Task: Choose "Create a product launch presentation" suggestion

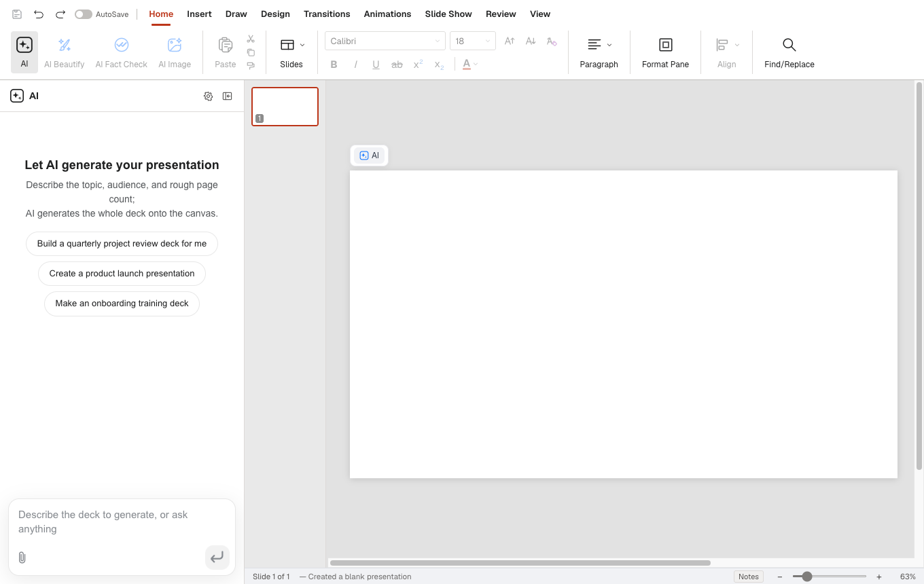Action: (x=122, y=274)
